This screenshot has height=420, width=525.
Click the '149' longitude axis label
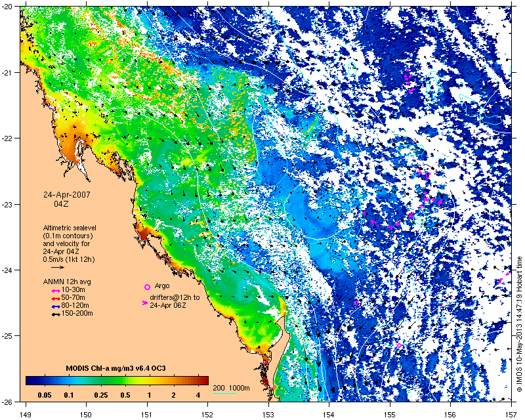pos(26,414)
